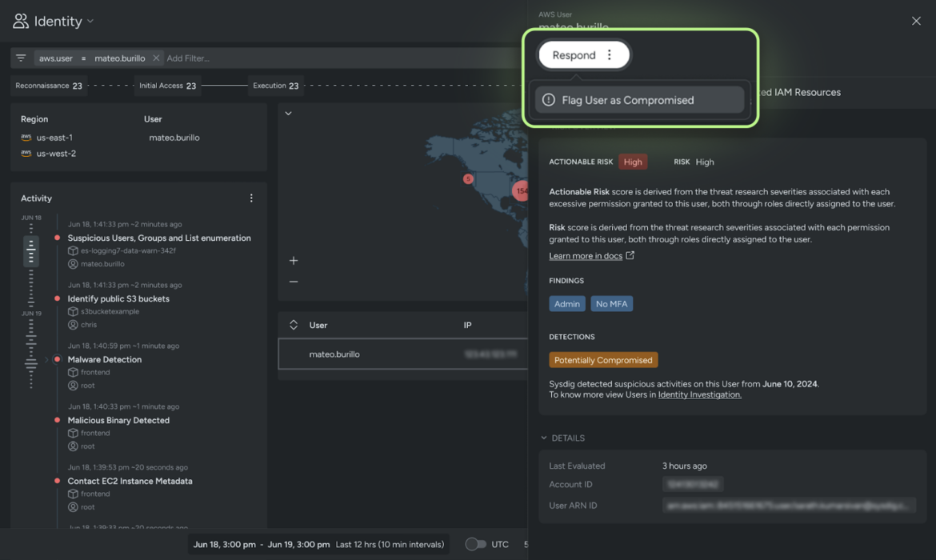The height and width of the screenshot is (560, 936).
Task: Click the Potentially Compromised detection badge
Action: (603, 360)
